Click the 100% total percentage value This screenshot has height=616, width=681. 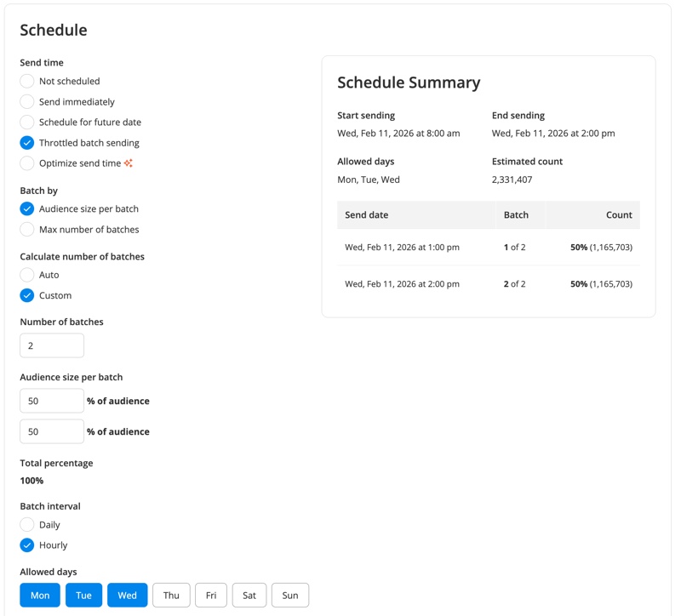click(31, 481)
